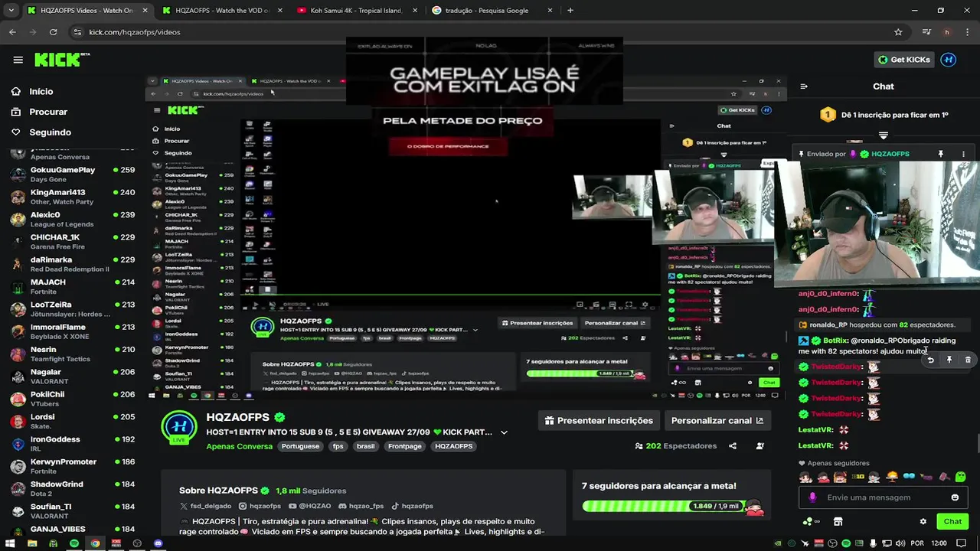Click the green emote in quick emote row

[x=960, y=477]
